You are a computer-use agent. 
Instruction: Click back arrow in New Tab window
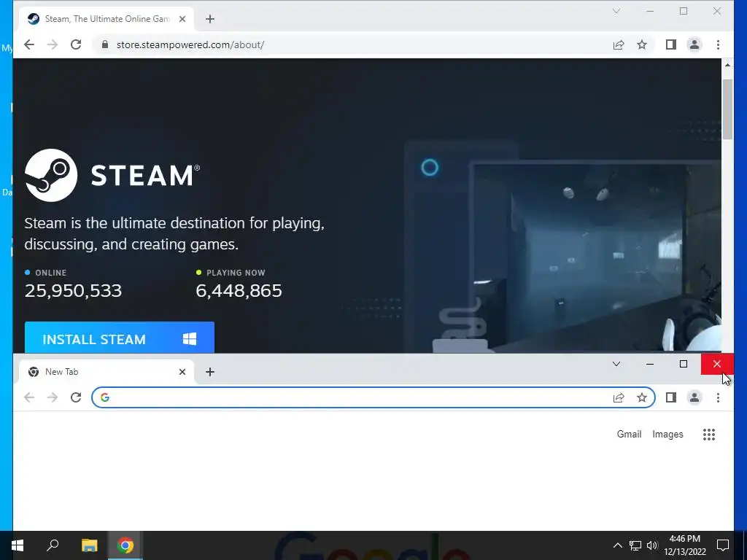click(29, 397)
